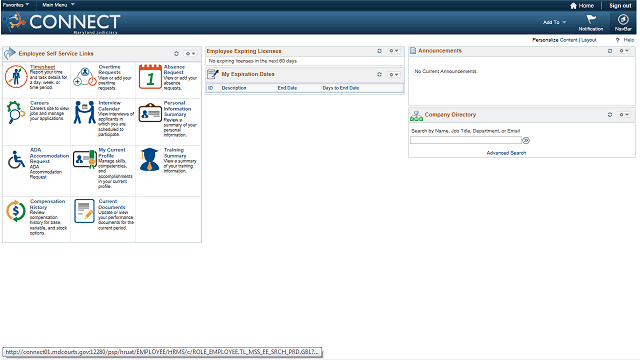Open the Main Menu dropdown
Image resolution: width=640 pixels, height=360 pixels.
pos(58,5)
